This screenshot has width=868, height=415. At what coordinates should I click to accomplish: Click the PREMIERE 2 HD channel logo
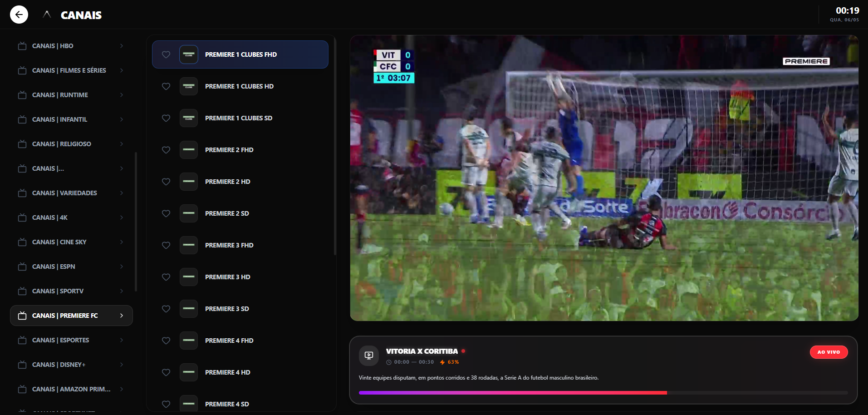point(189,182)
